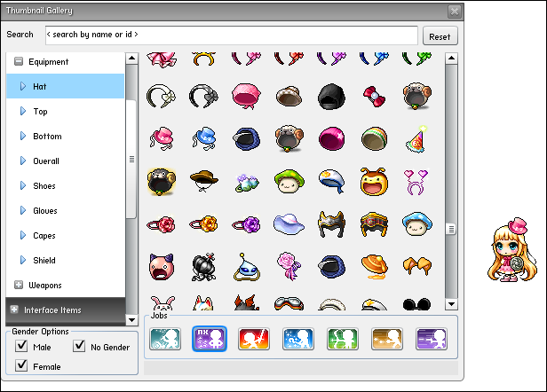Collapse the Equipment tree node
The height and width of the screenshot is (392, 547).
click(x=19, y=62)
